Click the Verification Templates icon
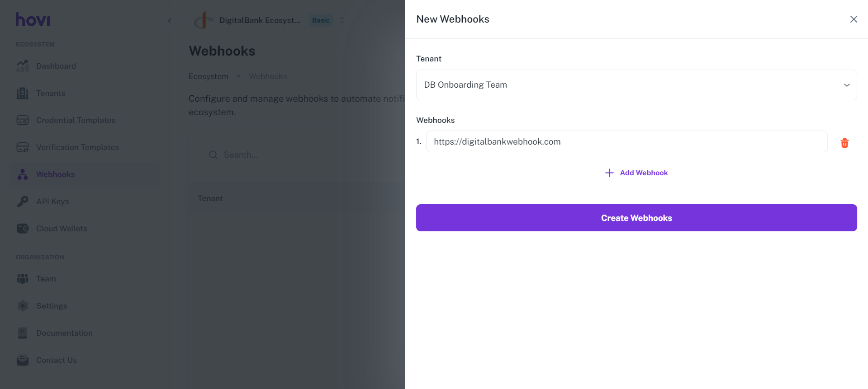Viewport: 868px width, 389px height. 23,147
